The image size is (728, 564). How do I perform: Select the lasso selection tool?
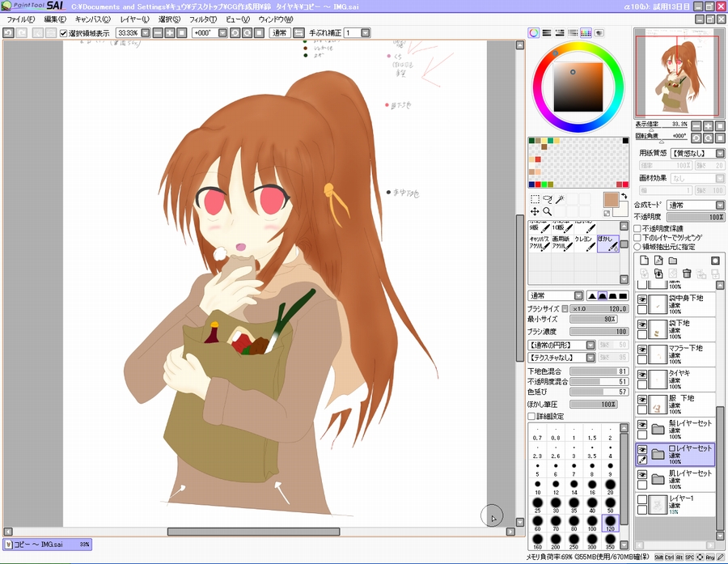pyautogui.click(x=548, y=199)
